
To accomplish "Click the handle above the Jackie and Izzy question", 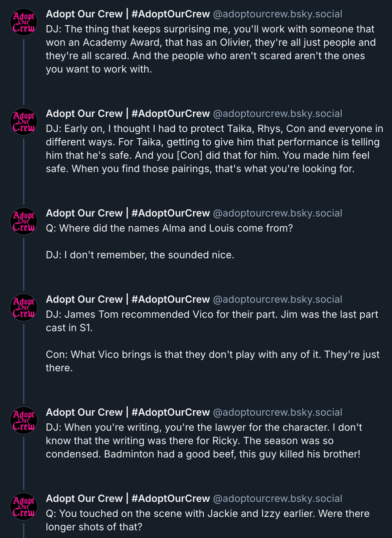I will 277,499.
